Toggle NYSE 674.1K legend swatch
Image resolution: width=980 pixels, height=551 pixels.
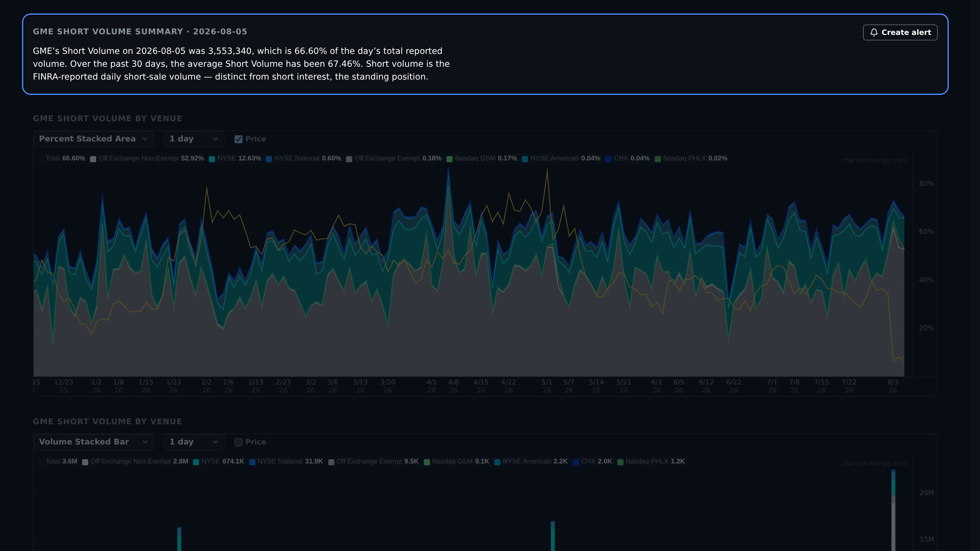(196, 462)
